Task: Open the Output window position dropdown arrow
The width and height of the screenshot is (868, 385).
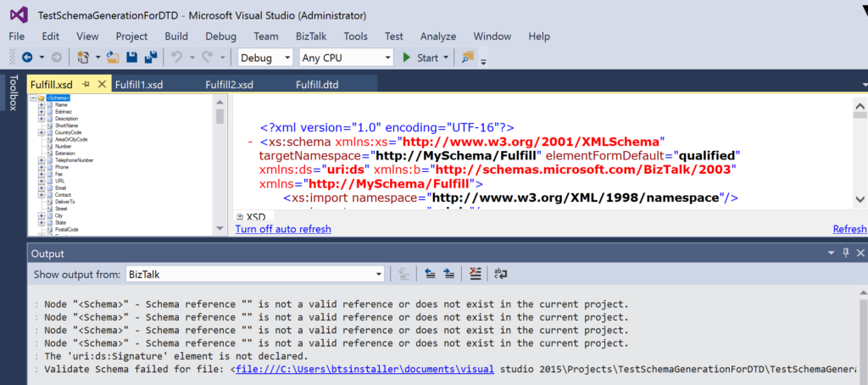Action: pyautogui.click(x=831, y=254)
